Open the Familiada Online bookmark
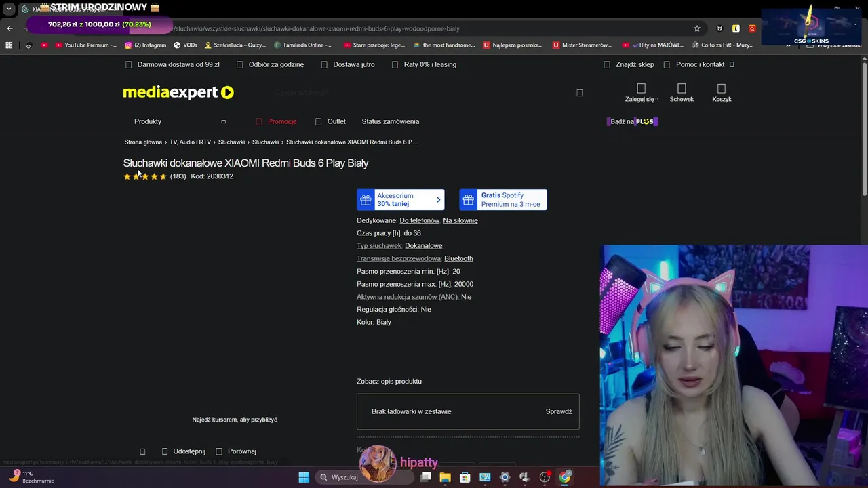This screenshot has width=868, height=488. pos(303,45)
